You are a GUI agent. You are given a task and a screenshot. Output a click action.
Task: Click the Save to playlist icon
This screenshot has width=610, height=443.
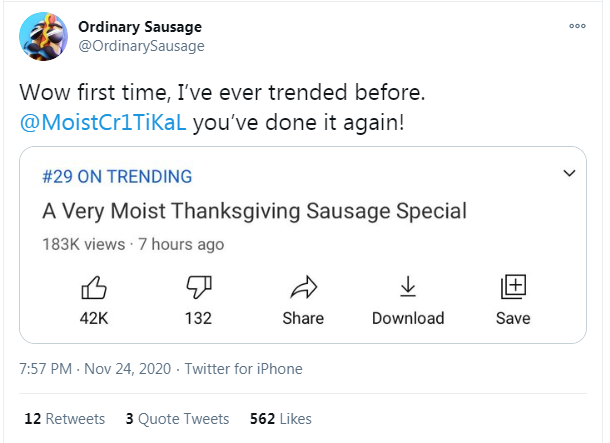click(513, 287)
